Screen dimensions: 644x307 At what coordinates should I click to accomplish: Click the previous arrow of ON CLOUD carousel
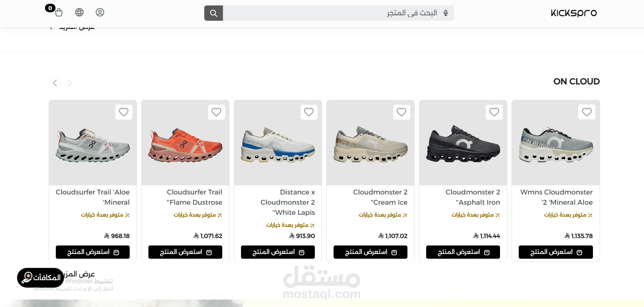(x=55, y=83)
